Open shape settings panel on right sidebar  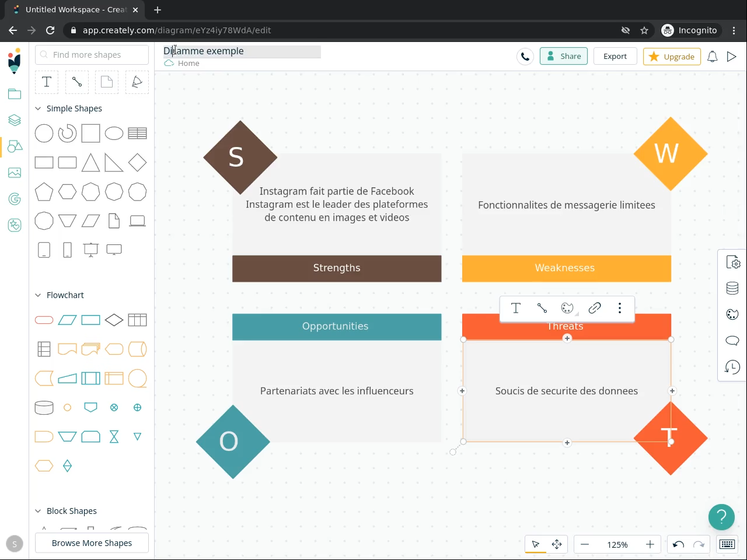[732, 262]
